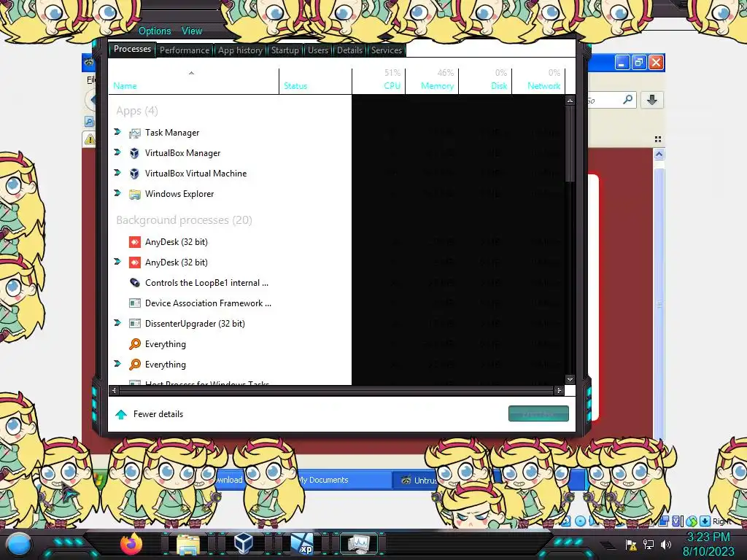Open the Startup tab
This screenshot has height=560, width=747.
[x=285, y=50]
